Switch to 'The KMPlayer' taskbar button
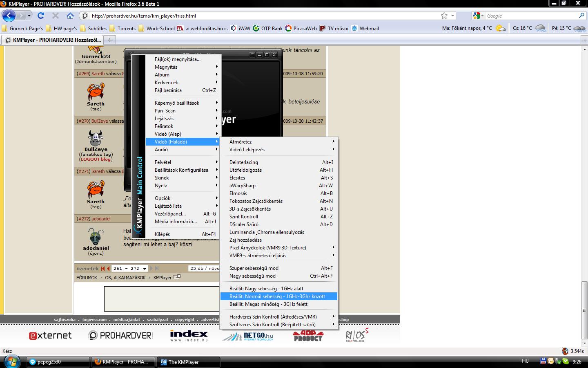Viewport: 588px width, 368px height. [189, 362]
